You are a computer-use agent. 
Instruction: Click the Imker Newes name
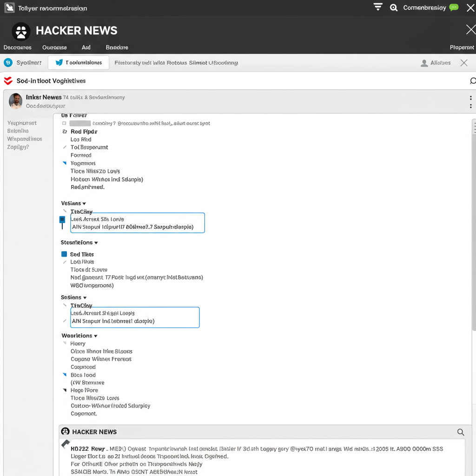click(x=44, y=97)
